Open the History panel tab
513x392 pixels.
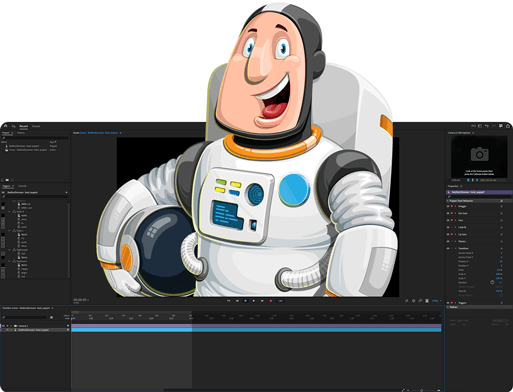(x=21, y=133)
